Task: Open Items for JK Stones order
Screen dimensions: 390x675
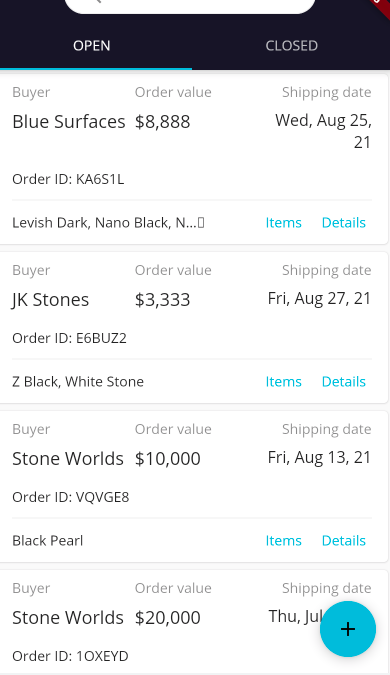Action: 283,381
